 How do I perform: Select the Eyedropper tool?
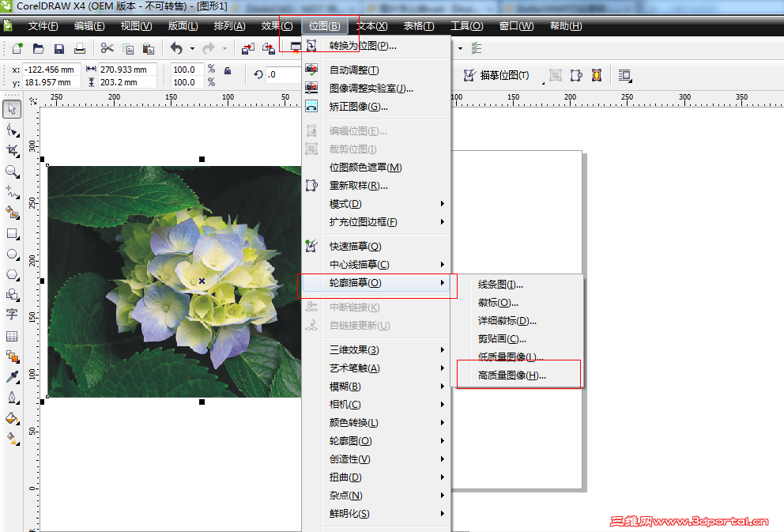12,376
